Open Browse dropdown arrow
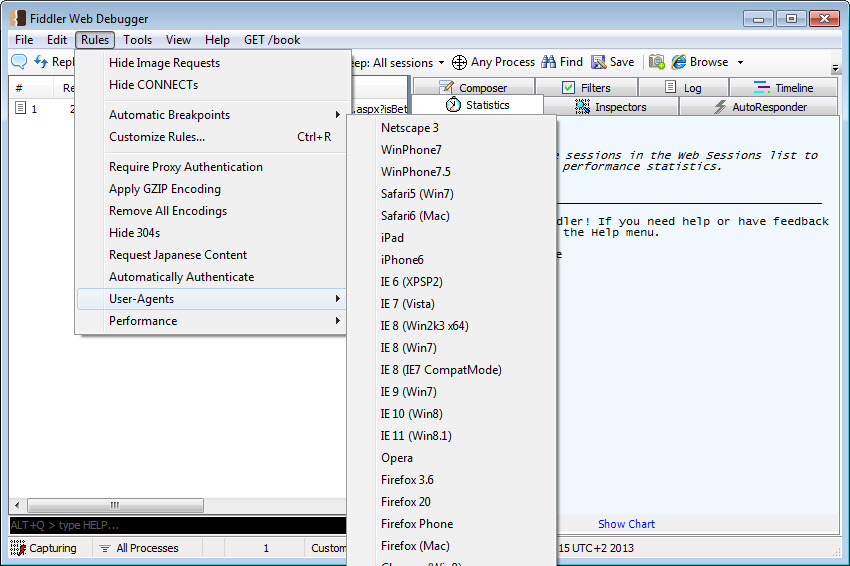This screenshot has width=850, height=566. [740, 62]
